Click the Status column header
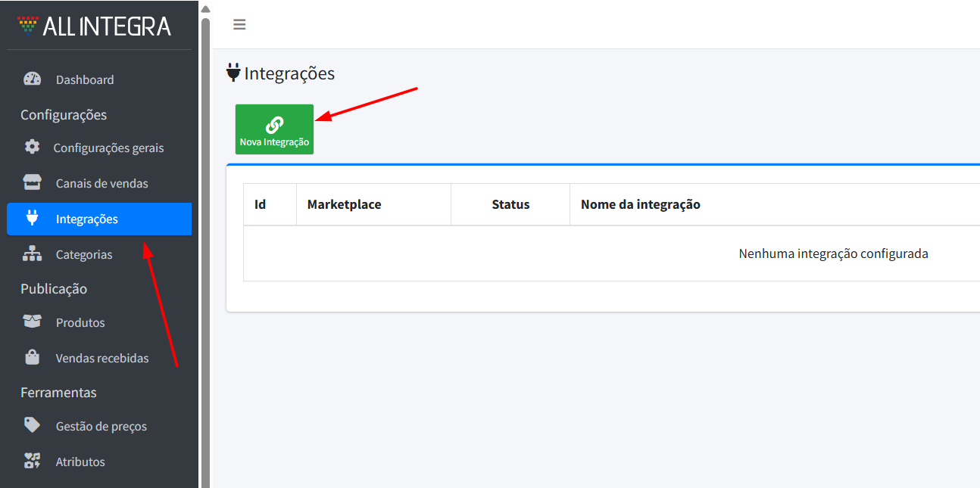The width and height of the screenshot is (980, 488). [x=510, y=204]
